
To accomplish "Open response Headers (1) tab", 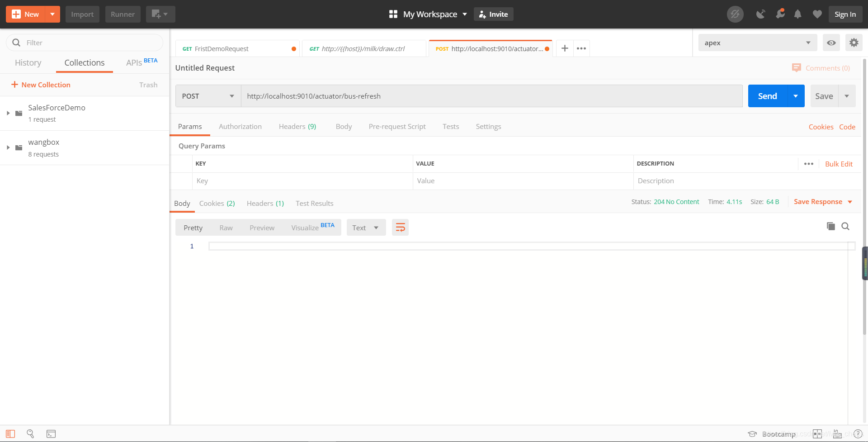I will pyautogui.click(x=265, y=204).
